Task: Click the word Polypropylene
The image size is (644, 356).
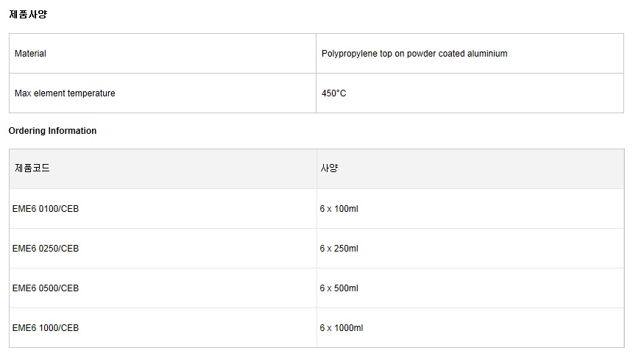Action: (350, 54)
